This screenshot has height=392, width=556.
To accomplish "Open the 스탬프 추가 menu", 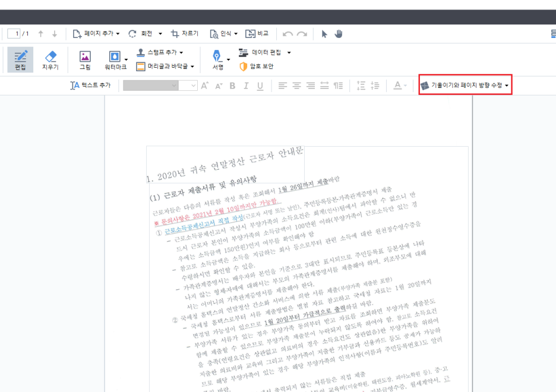I will [x=160, y=52].
